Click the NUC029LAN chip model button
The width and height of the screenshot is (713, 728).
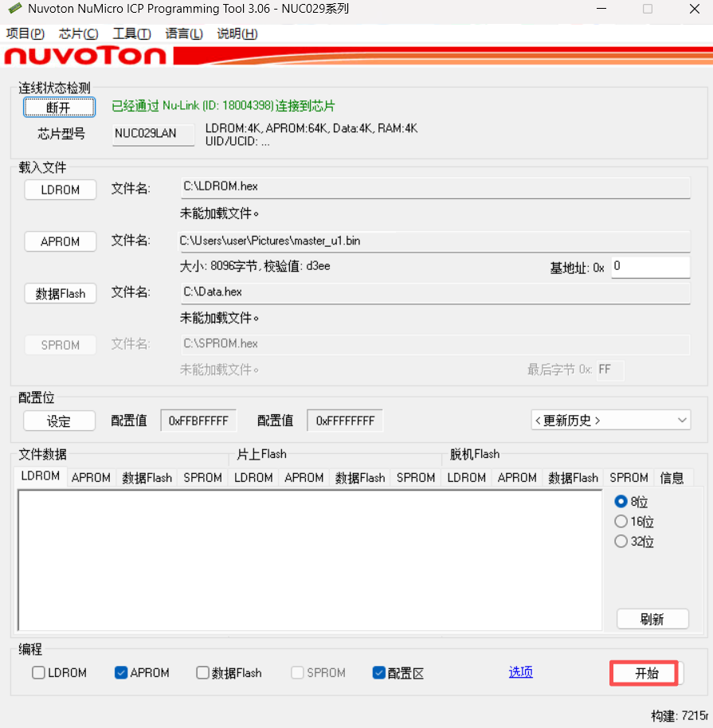click(153, 134)
